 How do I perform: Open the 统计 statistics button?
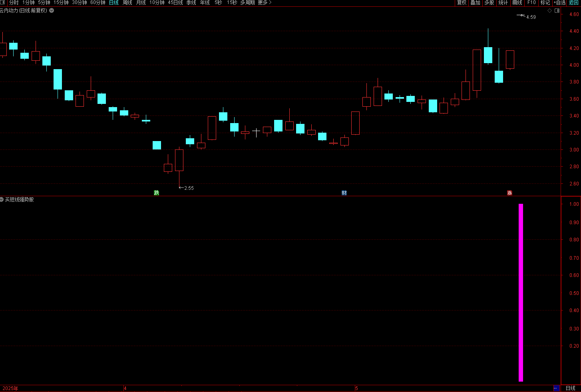click(x=503, y=2)
